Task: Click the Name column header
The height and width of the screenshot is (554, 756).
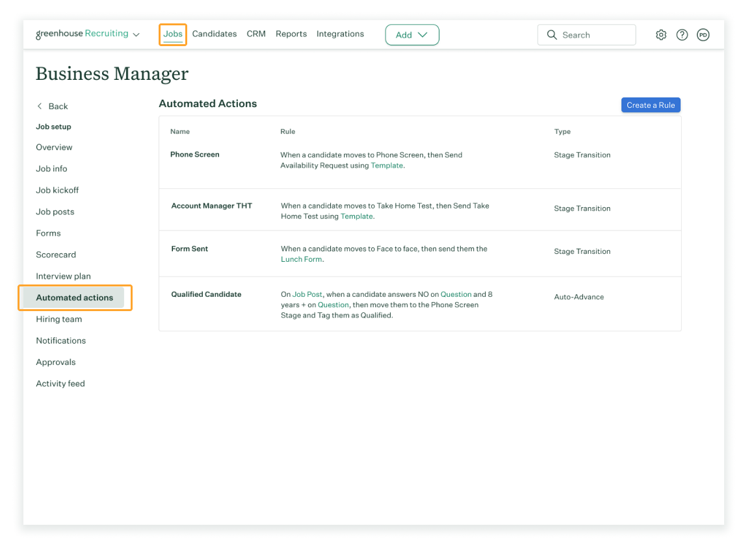Action: 180,131
